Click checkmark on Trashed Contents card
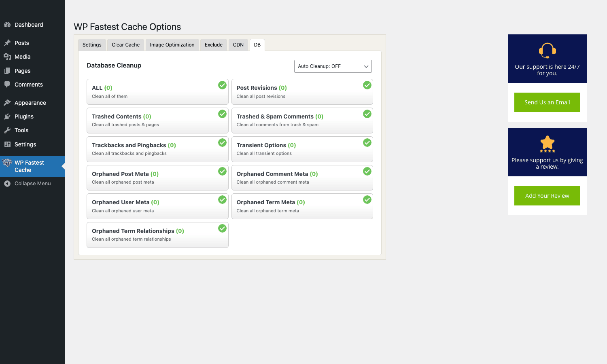607x364 pixels. [222, 114]
